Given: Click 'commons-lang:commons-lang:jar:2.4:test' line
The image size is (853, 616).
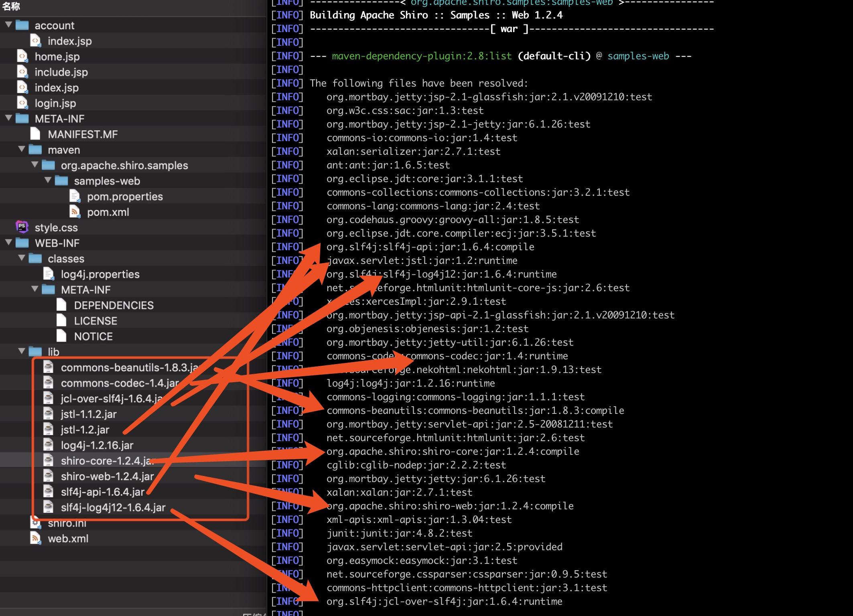Looking at the screenshot, I should click(433, 206).
